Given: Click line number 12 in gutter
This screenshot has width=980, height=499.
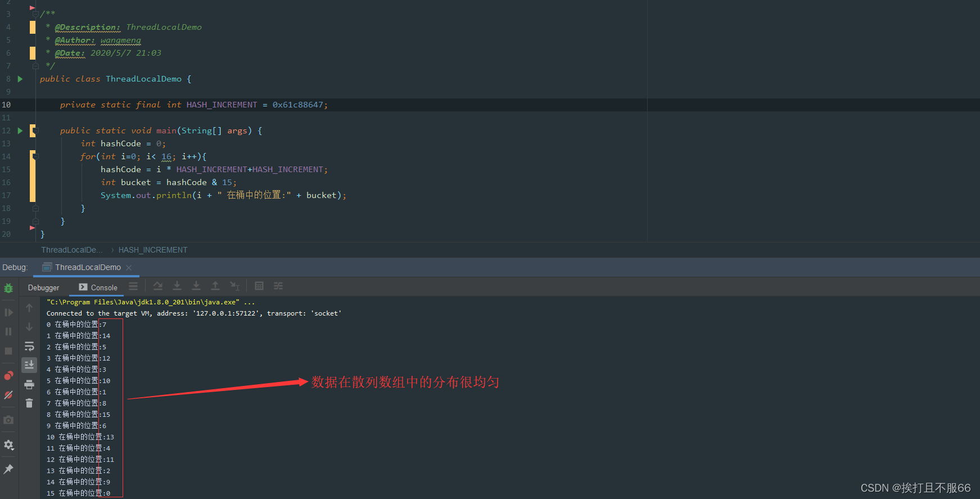Looking at the screenshot, I should [x=6, y=131].
